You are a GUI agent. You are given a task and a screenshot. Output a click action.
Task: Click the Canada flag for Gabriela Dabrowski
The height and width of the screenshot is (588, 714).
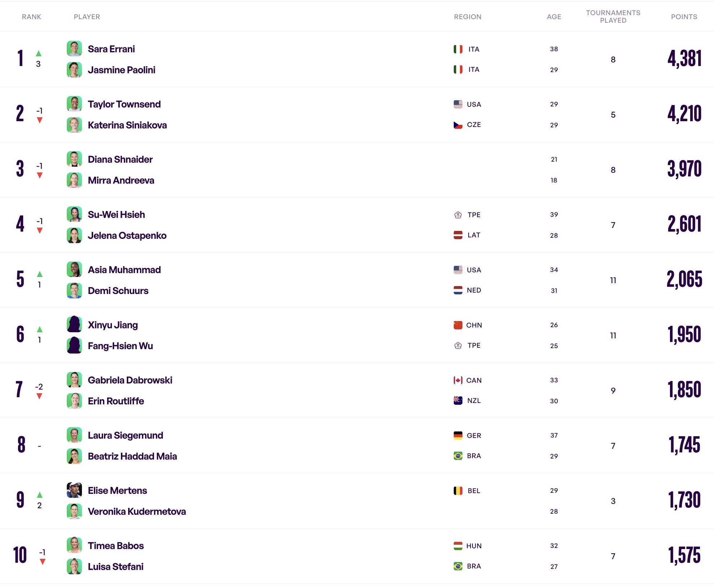pos(458,380)
